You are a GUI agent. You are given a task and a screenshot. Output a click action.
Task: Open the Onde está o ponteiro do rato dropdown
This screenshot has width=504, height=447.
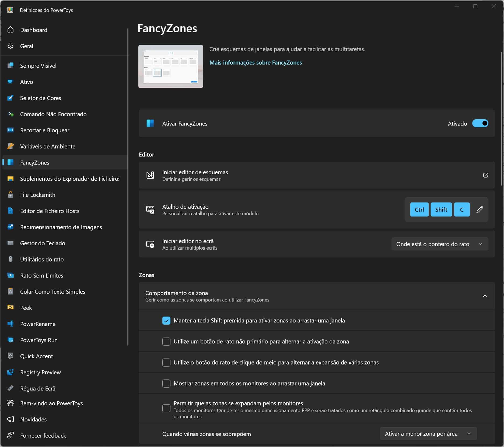coord(439,244)
